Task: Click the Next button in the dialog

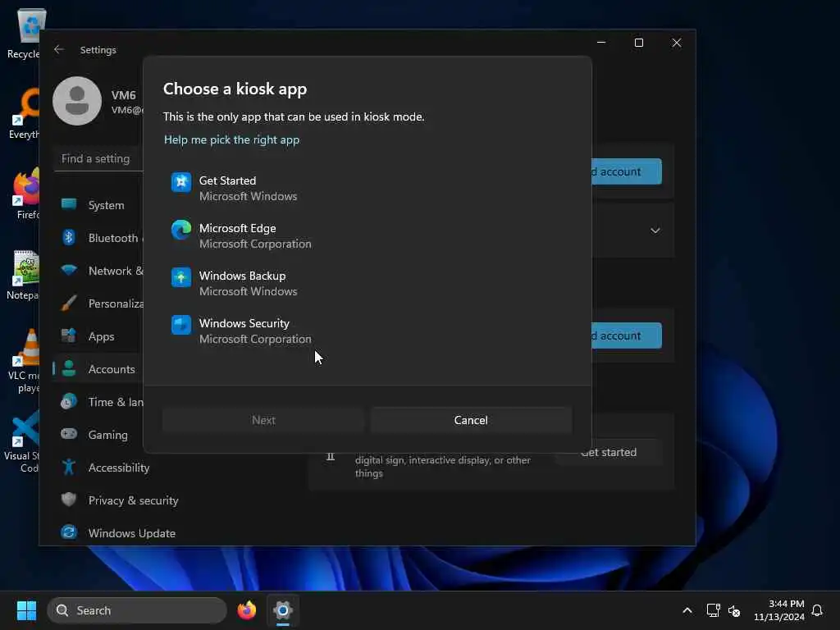Action: tap(263, 420)
